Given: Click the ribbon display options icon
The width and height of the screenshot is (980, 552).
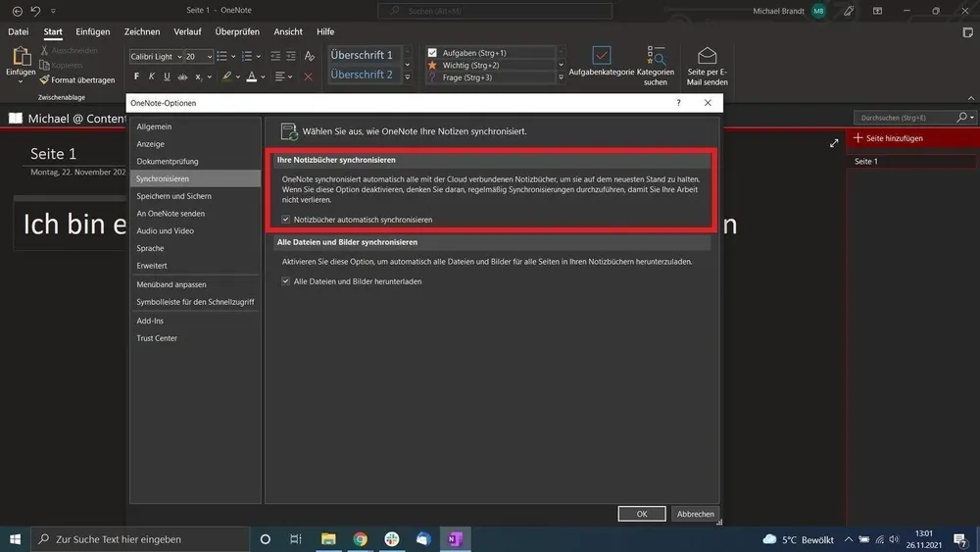Looking at the screenshot, I should click(x=877, y=11).
